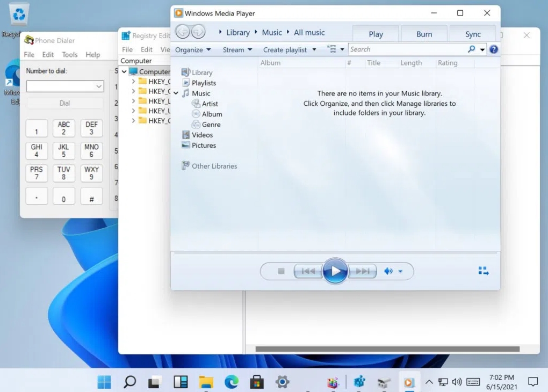Viewport: 548px width, 392px height.
Task: Open the Stream dropdown menu
Action: pos(237,50)
